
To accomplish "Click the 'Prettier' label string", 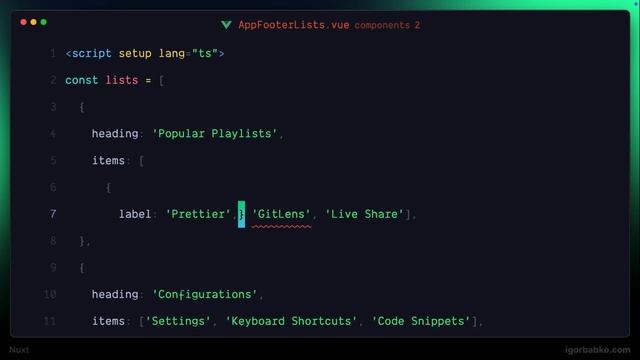I will click(198, 214).
